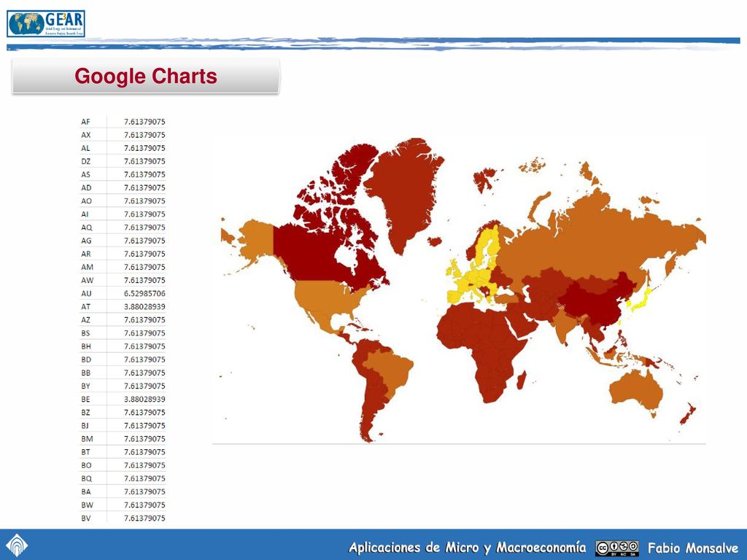Viewport: 747px width, 560px height.
Task: Click the AG country code cell
Action: pyautogui.click(x=86, y=241)
